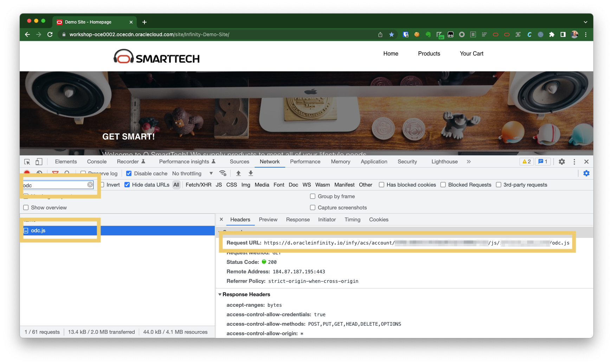Switch to the Sources panel
This screenshot has height=364, width=613.
239,162
